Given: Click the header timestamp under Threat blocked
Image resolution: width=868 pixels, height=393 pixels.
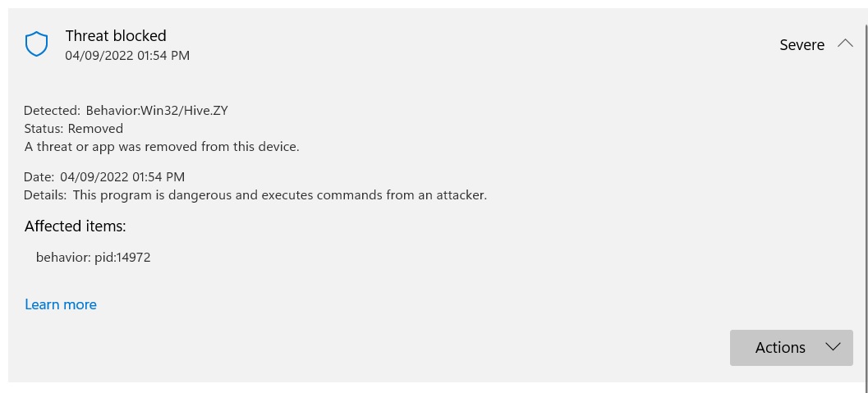Looking at the screenshot, I should [x=127, y=56].
